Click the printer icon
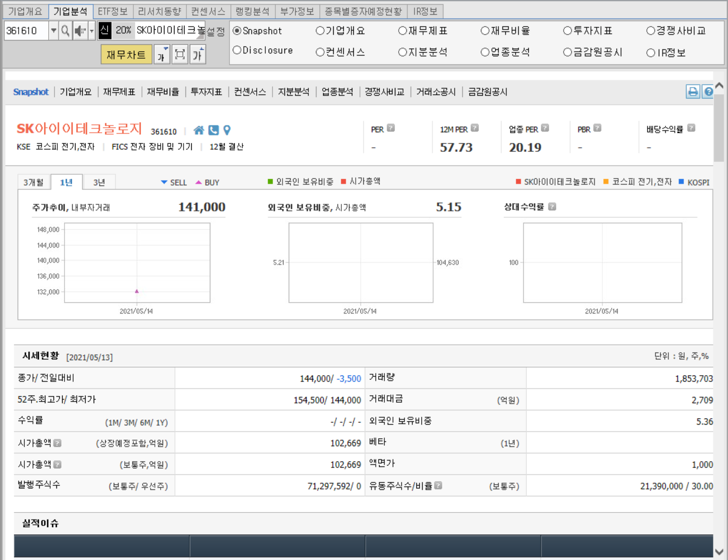 pos(693,92)
